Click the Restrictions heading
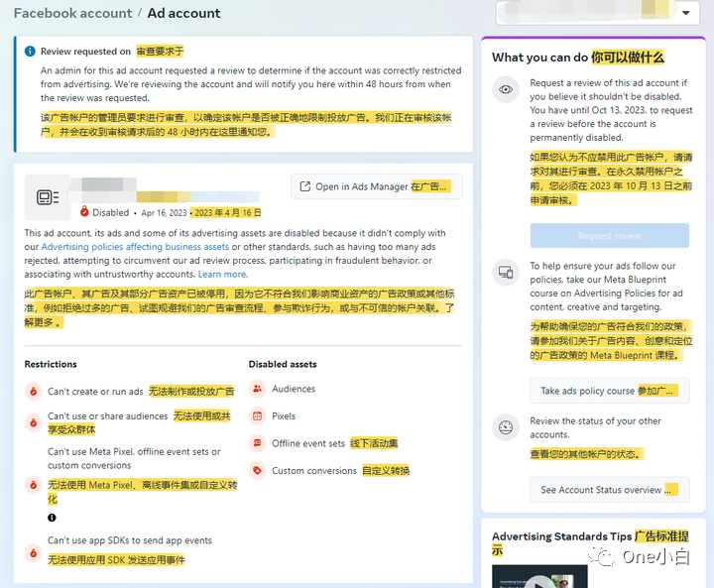 pyautogui.click(x=51, y=364)
